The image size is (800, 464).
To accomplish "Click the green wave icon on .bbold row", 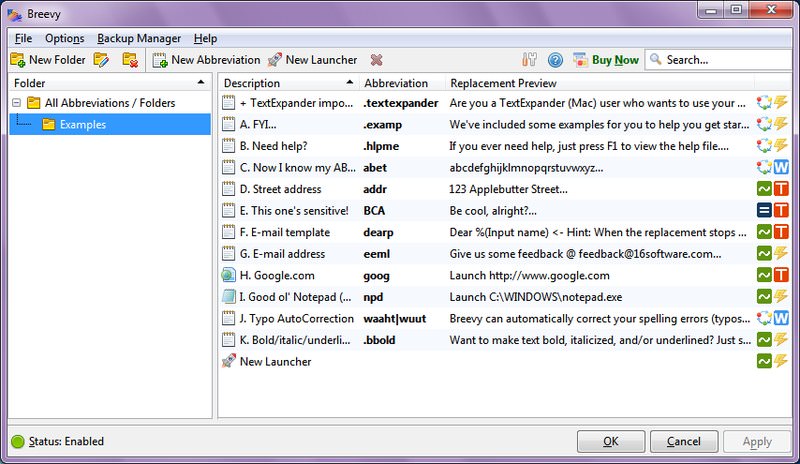I will tap(764, 339).
